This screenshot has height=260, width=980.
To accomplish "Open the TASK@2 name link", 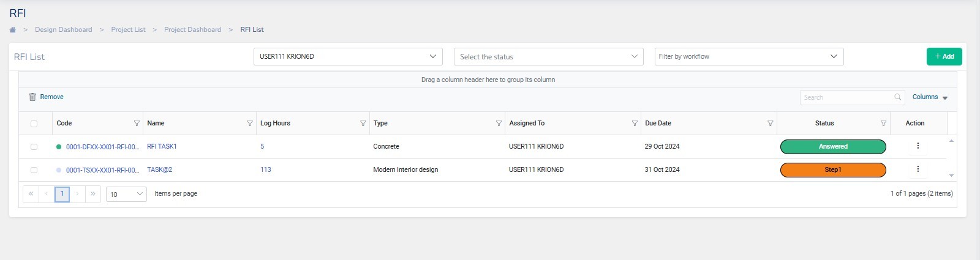I will point(159,169).
